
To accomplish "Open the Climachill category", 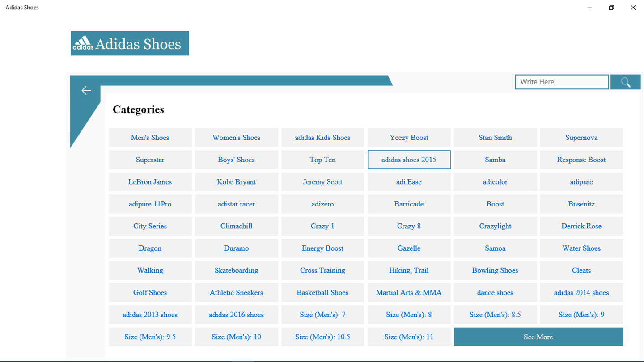I will click(237, 226).
